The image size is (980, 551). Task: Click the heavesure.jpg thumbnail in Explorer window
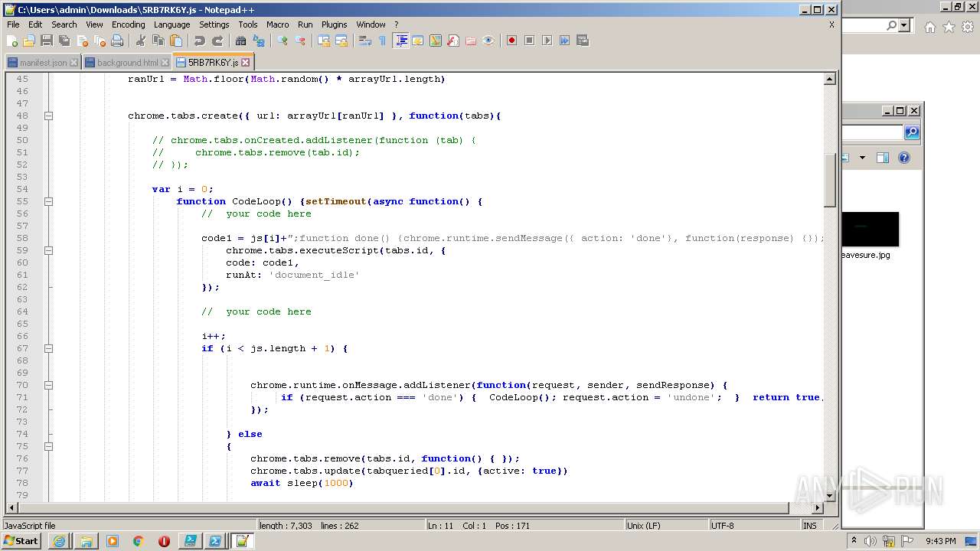(x=870, y=230)
